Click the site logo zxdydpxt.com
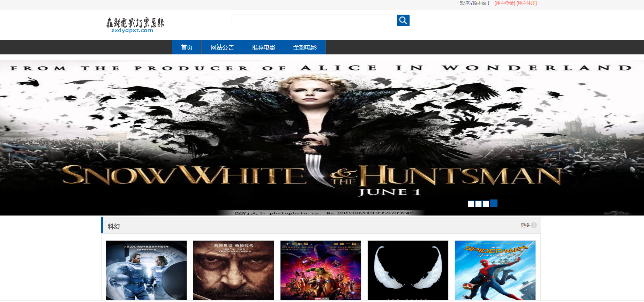 pyautogui.click(x=135, y=25)
